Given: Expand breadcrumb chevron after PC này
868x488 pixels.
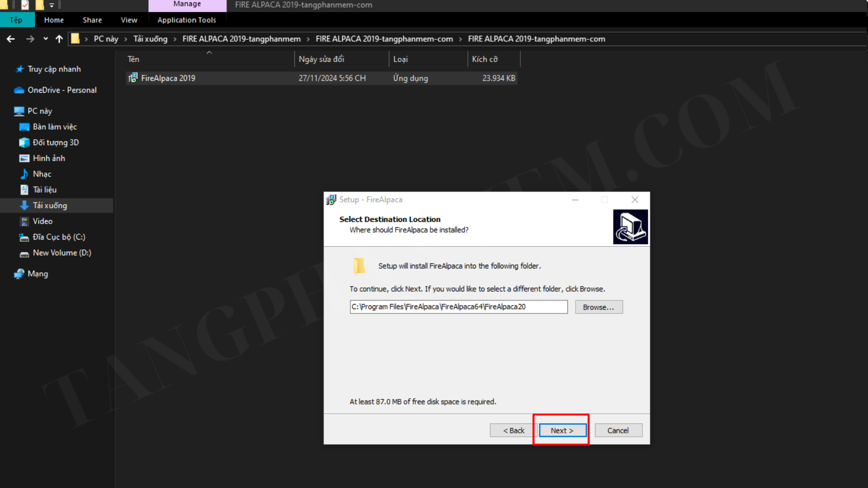Looking at the screenshot, I should 126,39.
